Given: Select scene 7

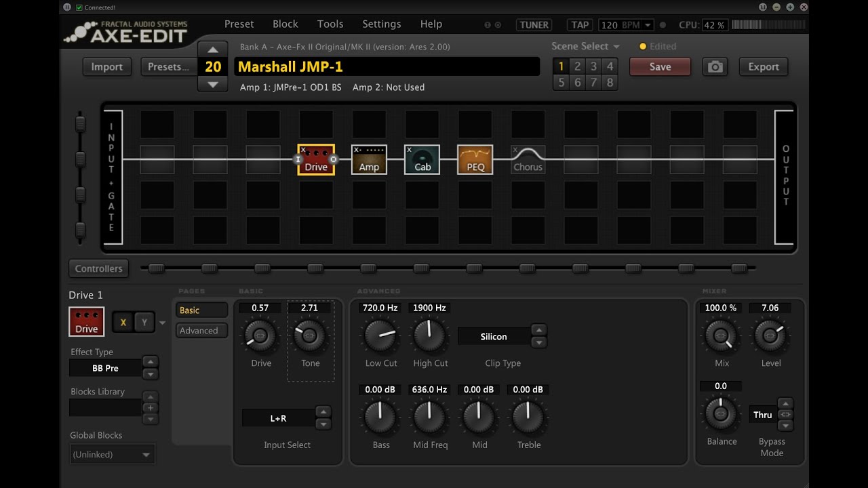Looking at the screenshot, I should (x=593, y=83).
